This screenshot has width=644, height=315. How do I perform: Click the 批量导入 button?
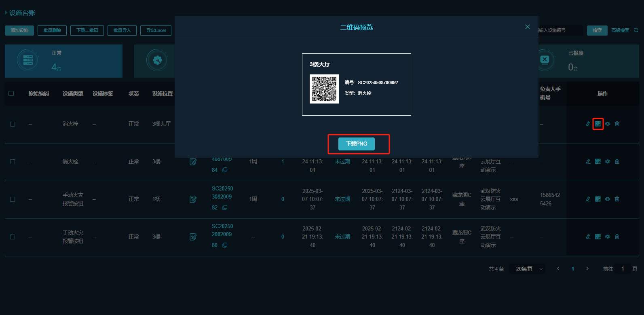click(122, 30)
